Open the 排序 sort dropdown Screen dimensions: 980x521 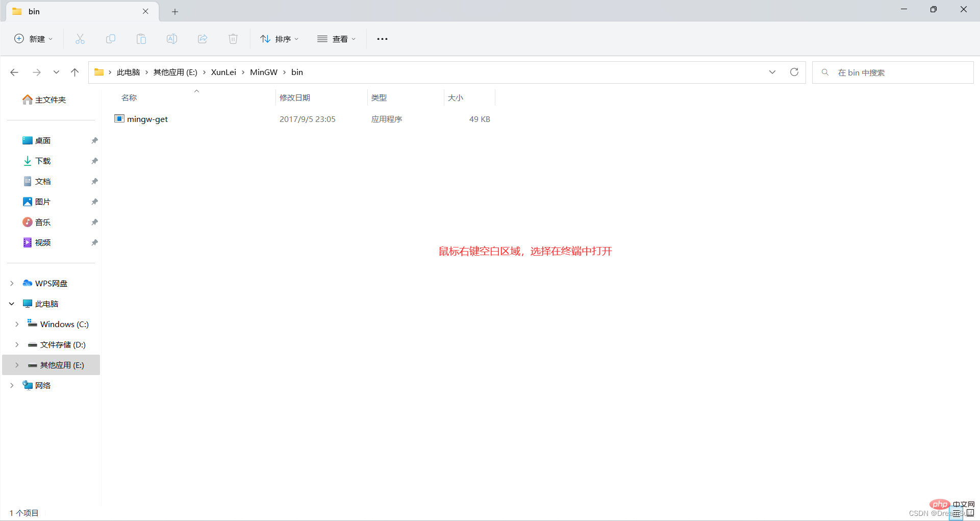[279, 39]
